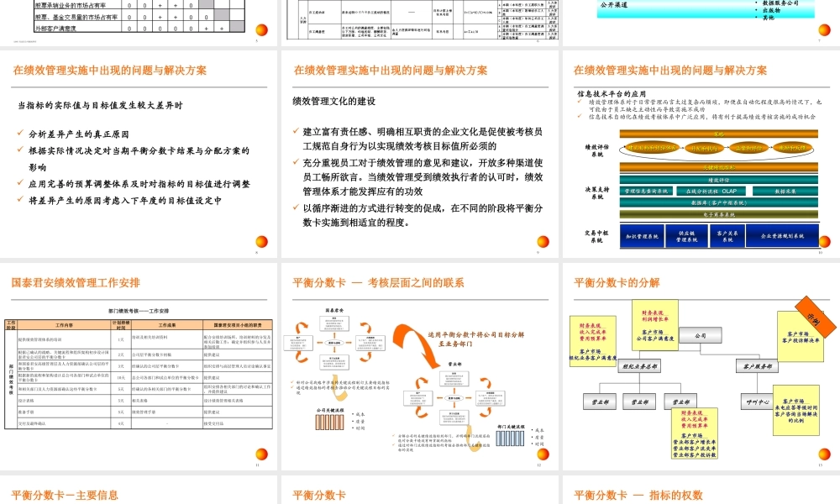840x504 pixels.
Task: Select the 考核层面之间的联系 slide thumbnail
Action: pyautogui.click(x=419, y=366)
